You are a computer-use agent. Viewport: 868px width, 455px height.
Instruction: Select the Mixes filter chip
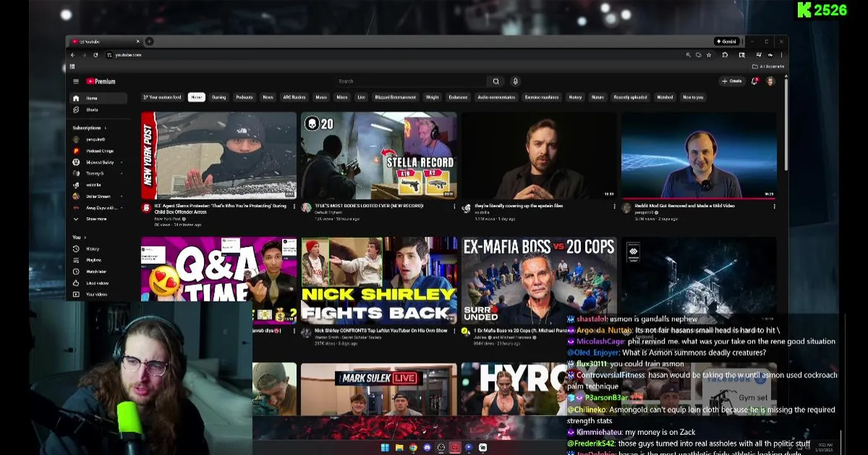coord(342,97)
